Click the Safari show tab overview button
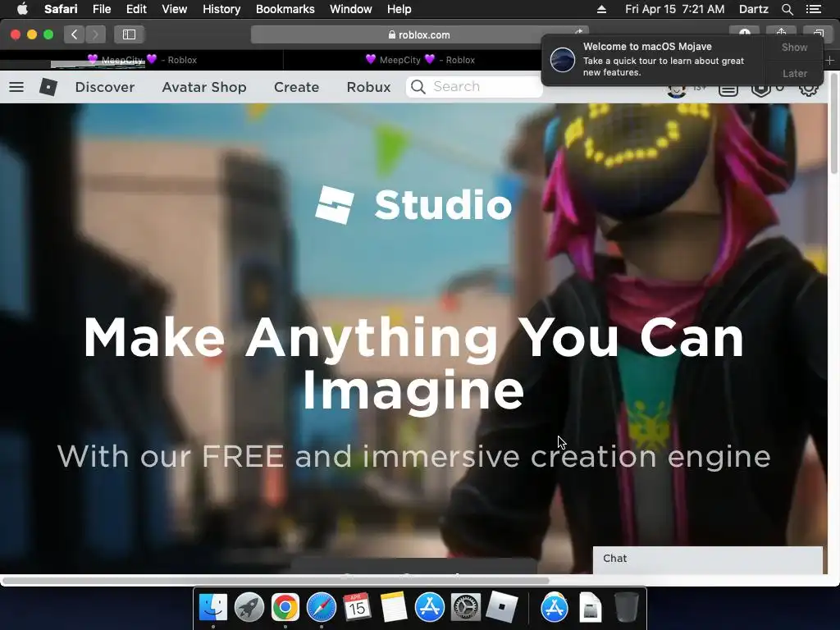This screenshot has width=840, height=630. click(x=818, y=33)
